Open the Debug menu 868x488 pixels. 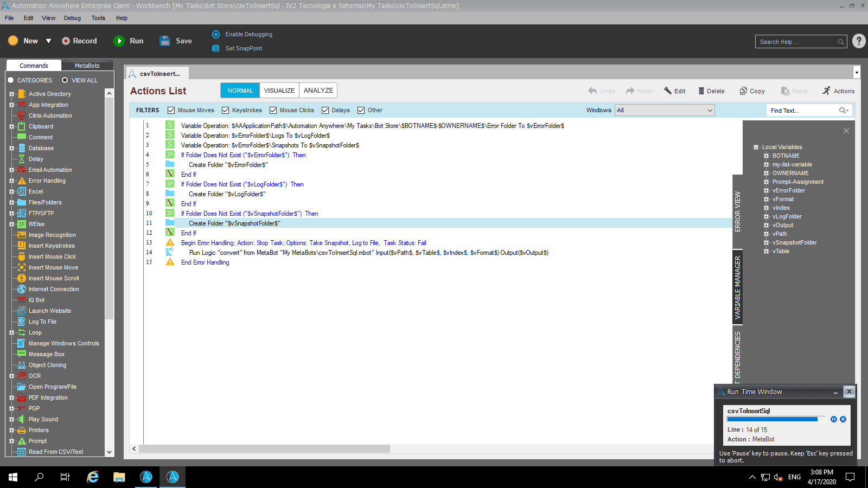pyautogui.click(x=72, y=18)
